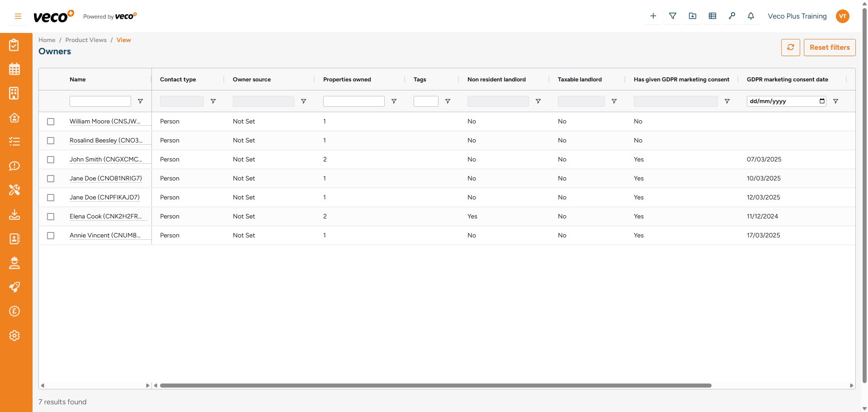Open the Owner source filter dropdown
The image size is (868, 412).
[x=263, y=101]
